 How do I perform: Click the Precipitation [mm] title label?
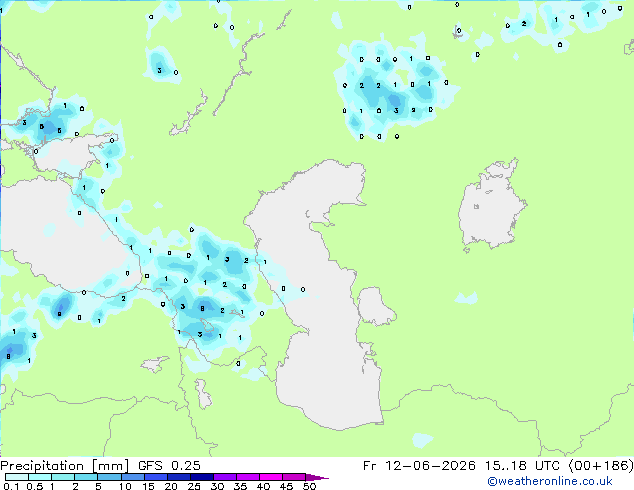click(x=65, y=466)
